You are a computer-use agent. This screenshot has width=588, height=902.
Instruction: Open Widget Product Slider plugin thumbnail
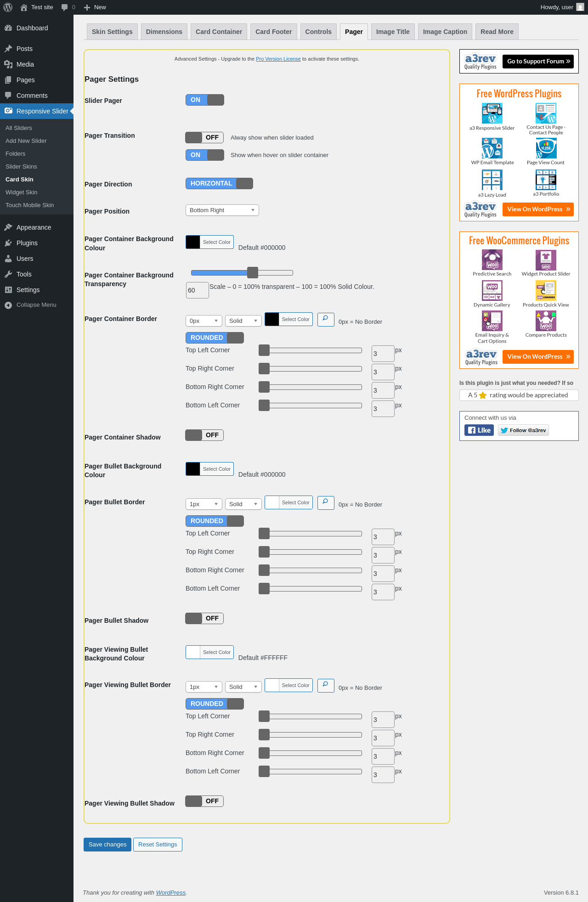tap(546, 260)
